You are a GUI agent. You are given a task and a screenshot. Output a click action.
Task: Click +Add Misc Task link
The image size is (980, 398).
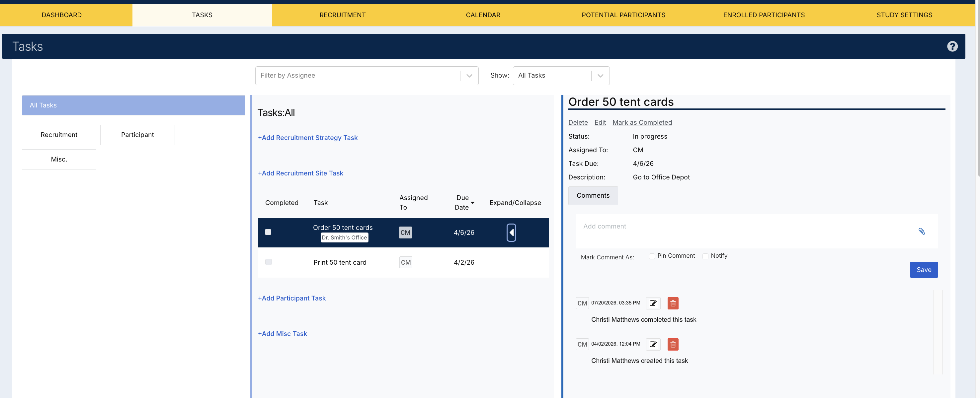pyautogui.click(x=282, y=333)
